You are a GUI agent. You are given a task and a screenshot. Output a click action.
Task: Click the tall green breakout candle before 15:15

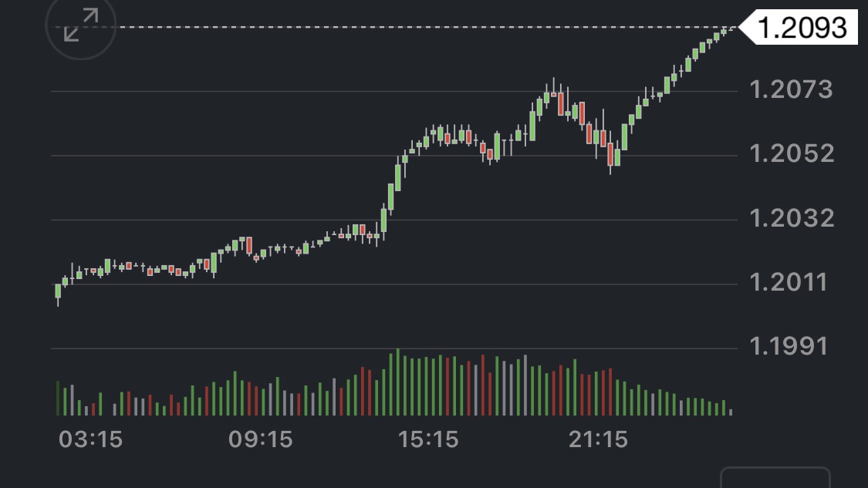(x=391, y=197)
